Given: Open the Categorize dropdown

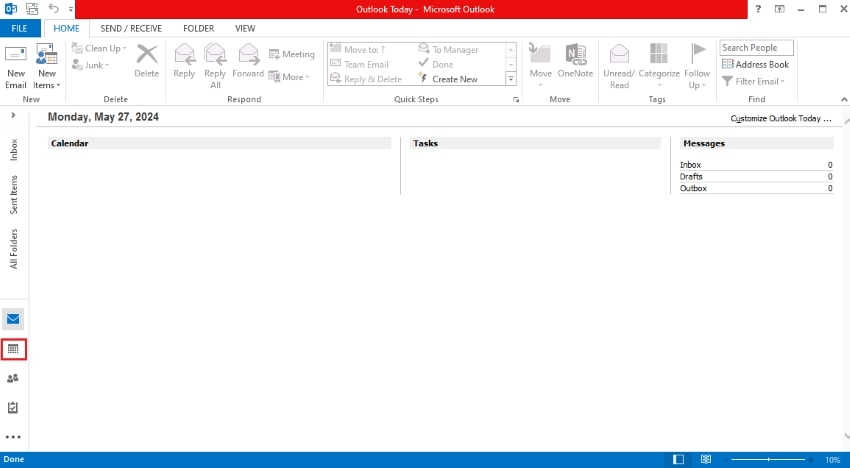Looking at the screenshot, I should point(659,67).
